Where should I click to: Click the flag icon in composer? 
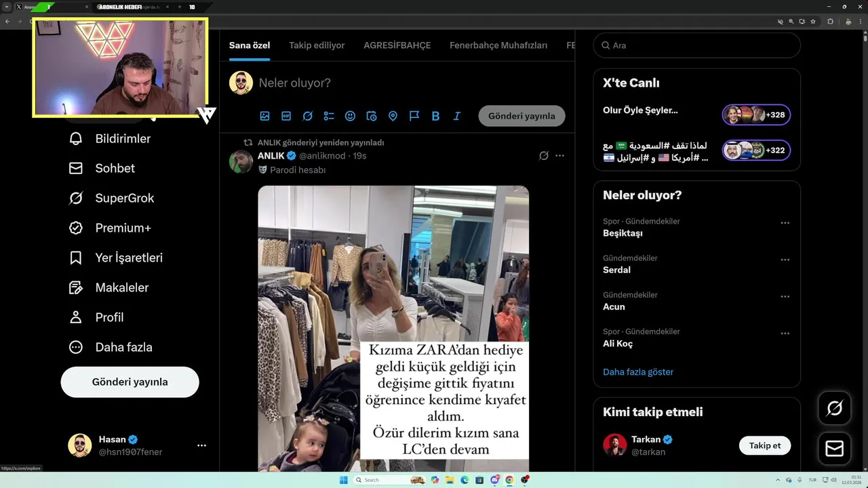tap(414, 116)
